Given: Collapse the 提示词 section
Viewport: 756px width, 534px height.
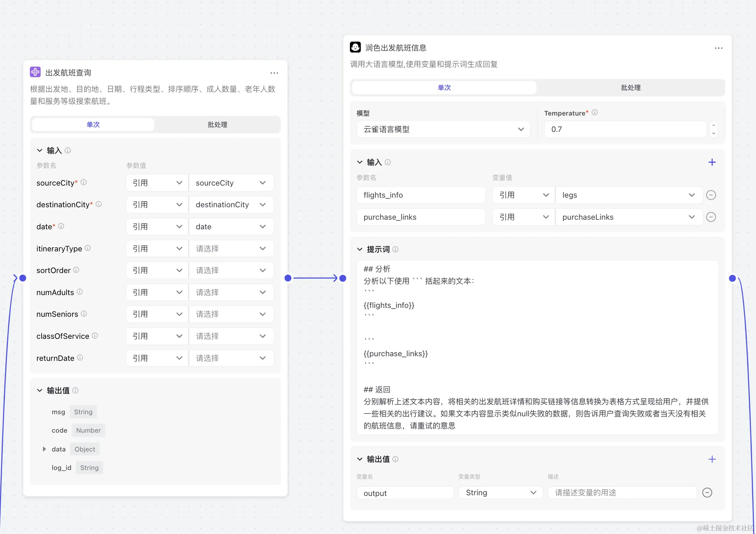Looking at the screenshot, I should tap(360, 250).
